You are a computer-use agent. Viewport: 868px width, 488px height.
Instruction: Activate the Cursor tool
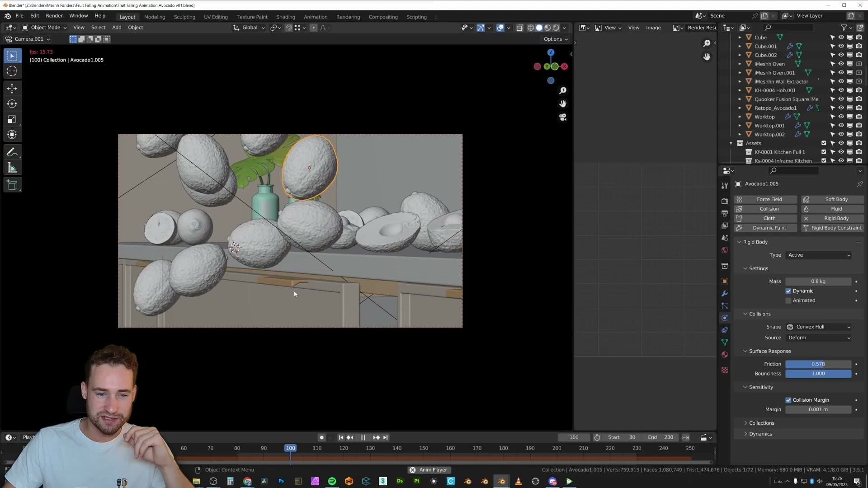pyautogui.click(x=12, y=71)
